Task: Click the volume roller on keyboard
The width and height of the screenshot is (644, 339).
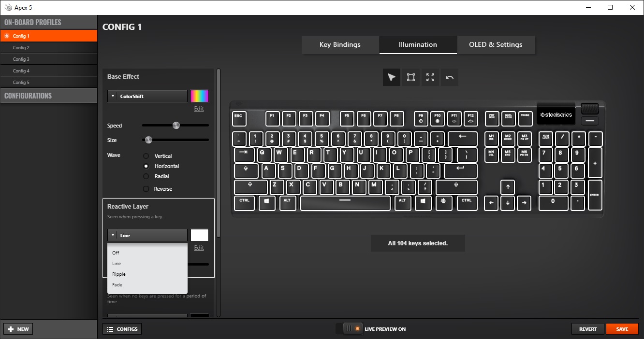Action: click(x=590, y=109)
